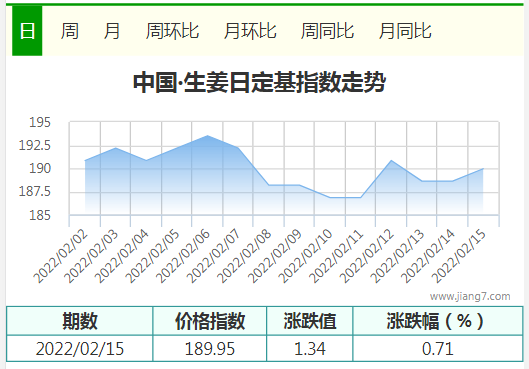The height and width of the screenshot is (369, 529).
Task: Select the 日 (daily) tab
Action: tap(27, 31)
